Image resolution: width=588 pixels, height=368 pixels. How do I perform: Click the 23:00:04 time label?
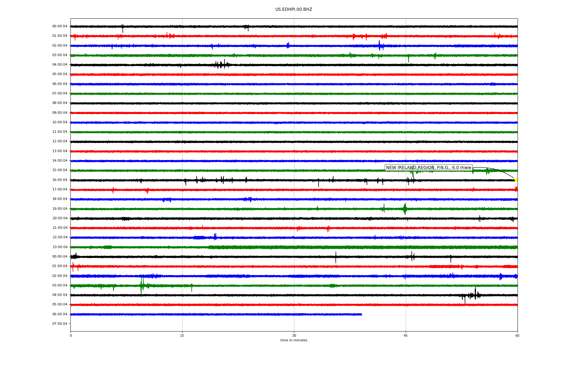tap(60, 247)
